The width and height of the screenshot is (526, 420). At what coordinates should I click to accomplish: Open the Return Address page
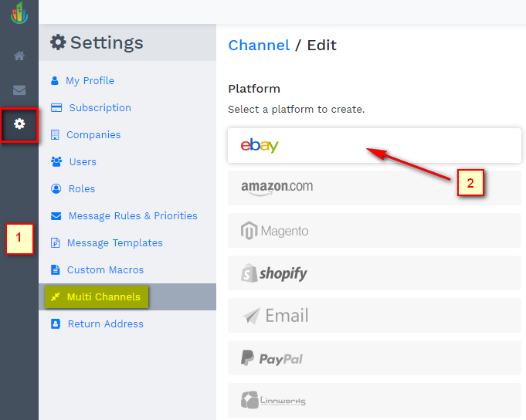coord(105,324)
